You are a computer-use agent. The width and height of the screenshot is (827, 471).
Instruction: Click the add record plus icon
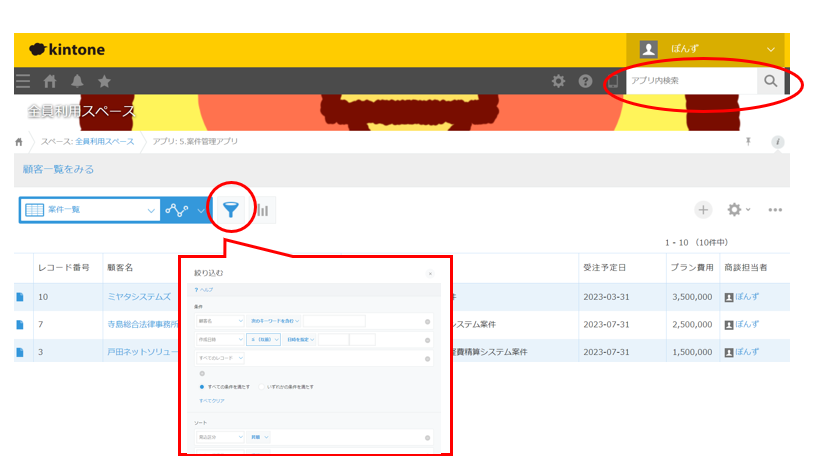click(703, 210)
